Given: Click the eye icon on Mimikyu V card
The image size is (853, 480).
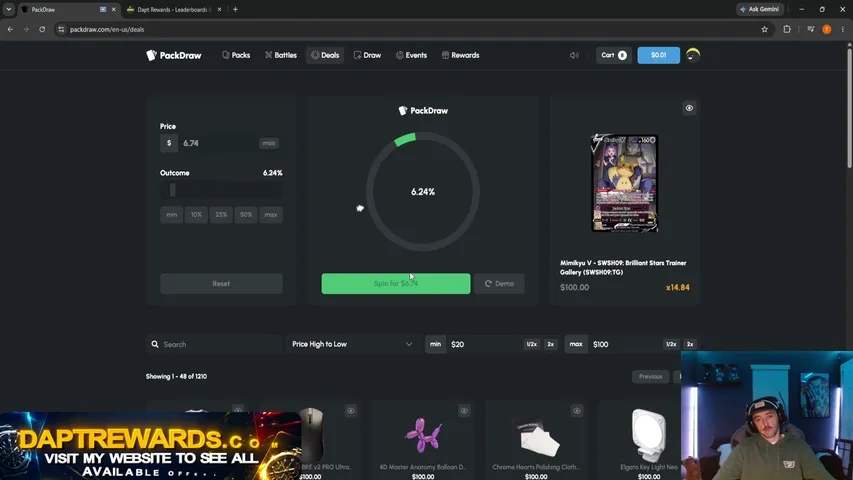Looking at the screenshot, I should (x=689, y=108).
